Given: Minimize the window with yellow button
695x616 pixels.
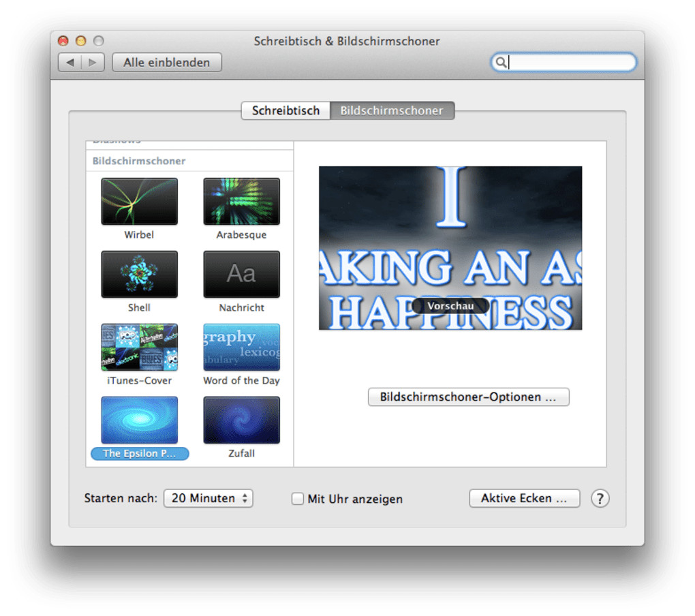Looking at the screenshot, I should [80, 41].
